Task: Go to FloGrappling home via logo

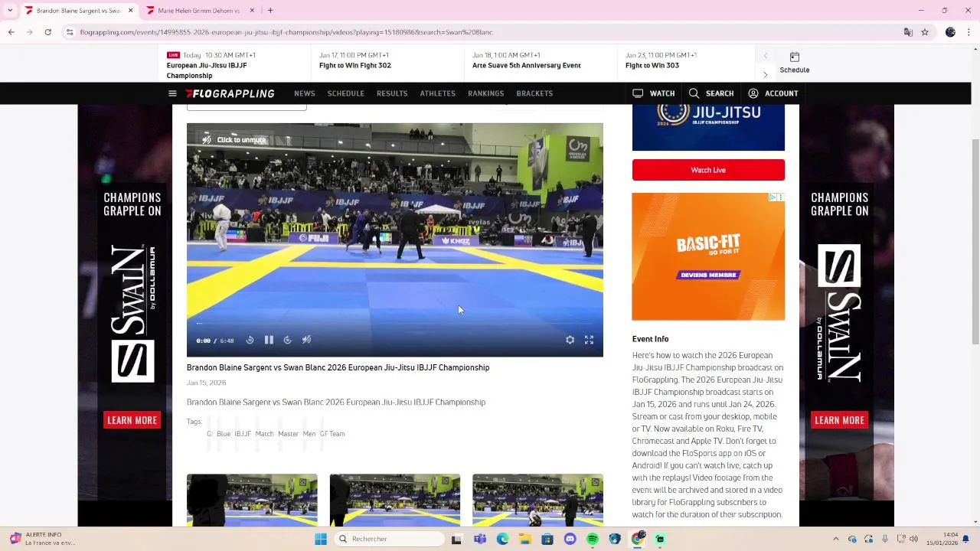Action: pos(230,93)
